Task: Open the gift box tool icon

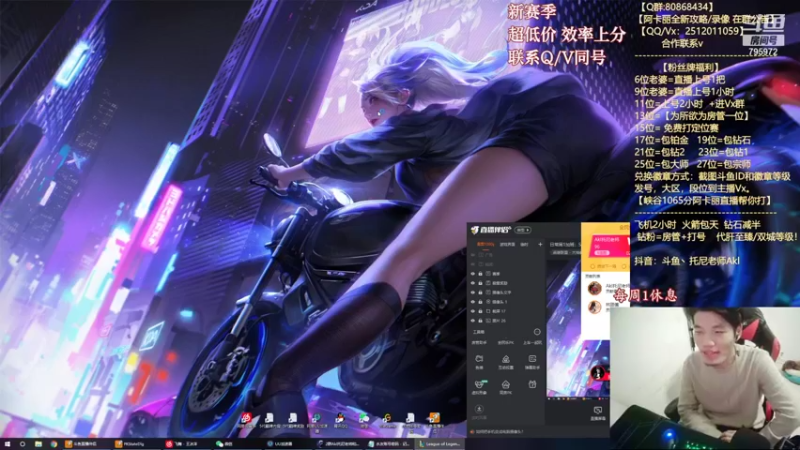Action: (532, 384)
